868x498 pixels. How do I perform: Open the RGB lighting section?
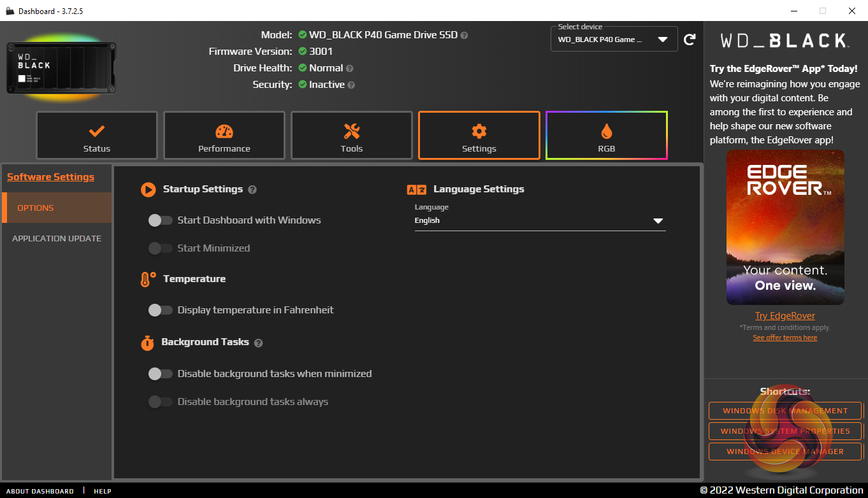[x=606, y=136]
